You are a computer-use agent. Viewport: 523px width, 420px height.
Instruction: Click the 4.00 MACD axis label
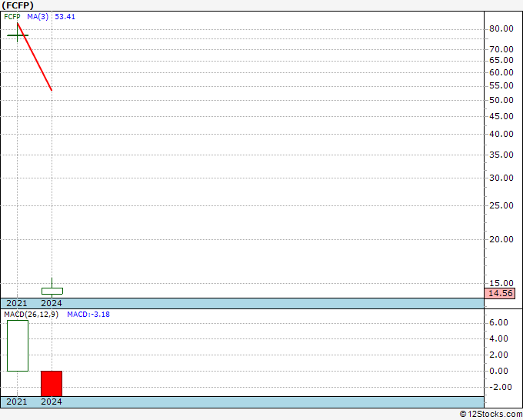[x=498, y=338]
